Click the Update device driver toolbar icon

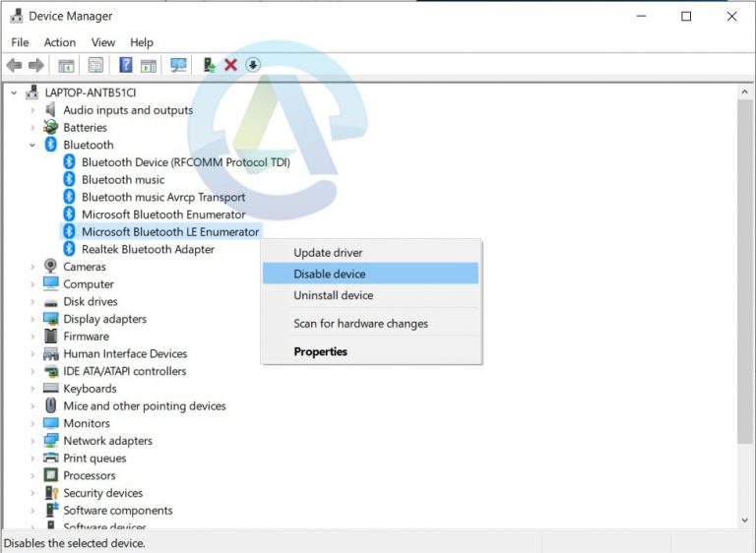210,65
